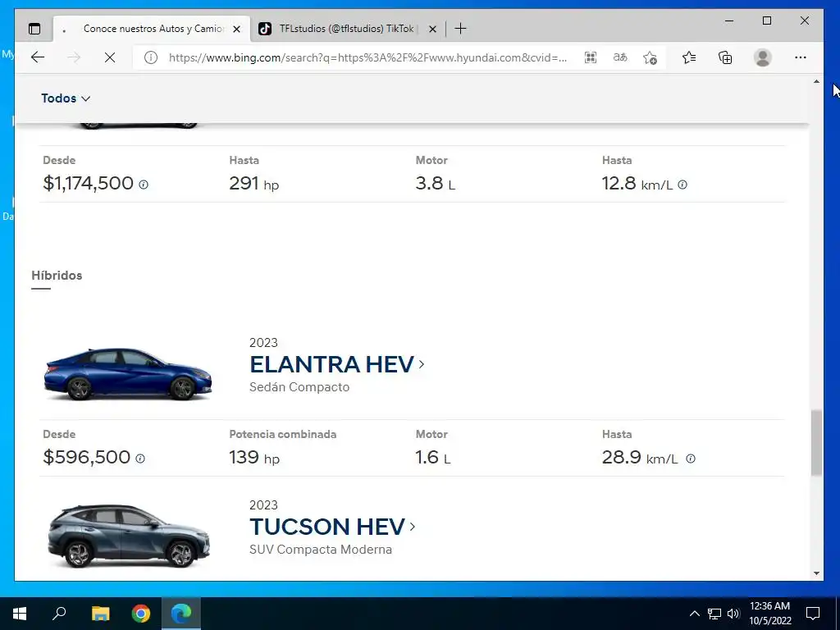Select the 3.8 L motor value

coord(436,184)
